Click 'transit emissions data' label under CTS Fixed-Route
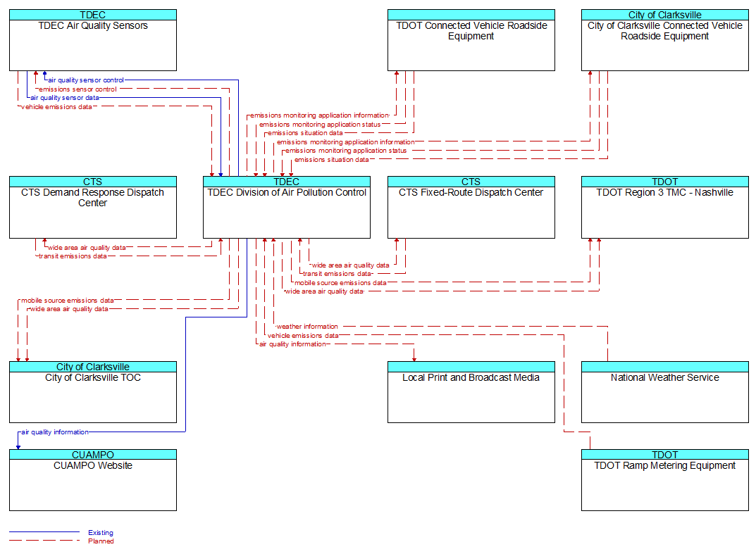The height and width of the screenshot is (554, 756). coord(337,274)
